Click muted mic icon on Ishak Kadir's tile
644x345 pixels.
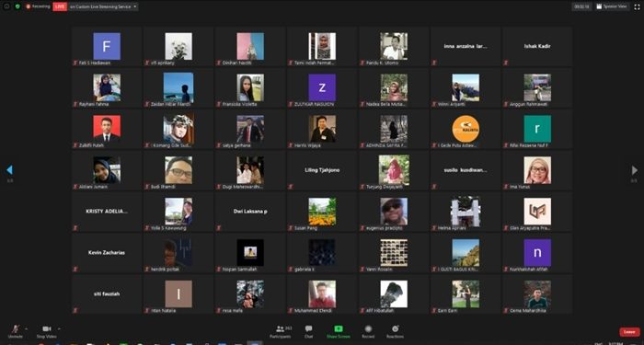tap(506, 63)
